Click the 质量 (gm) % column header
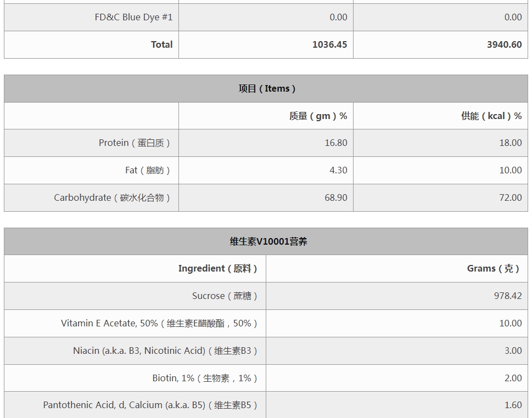 [318, 116]
